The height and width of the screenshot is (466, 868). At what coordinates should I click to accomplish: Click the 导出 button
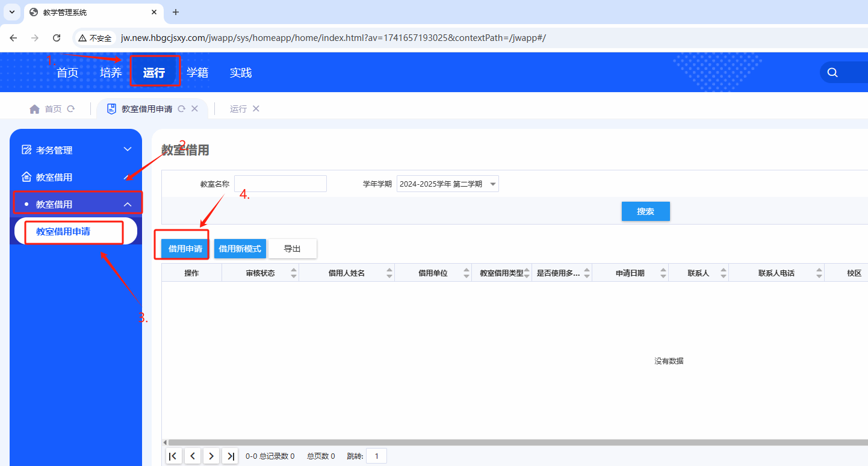point(292,249)
